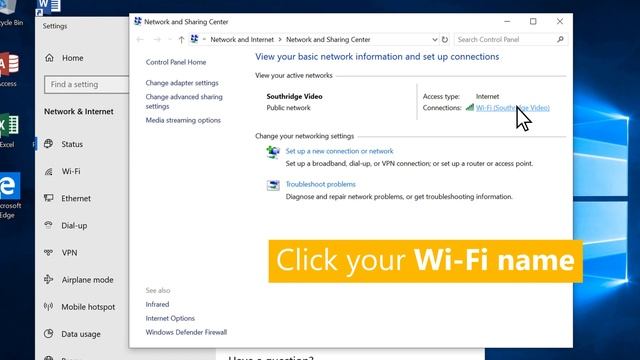Click the Status globe icon in Settings
The width and height of the screenshot is (640, 360).
(x=49, y=144)
